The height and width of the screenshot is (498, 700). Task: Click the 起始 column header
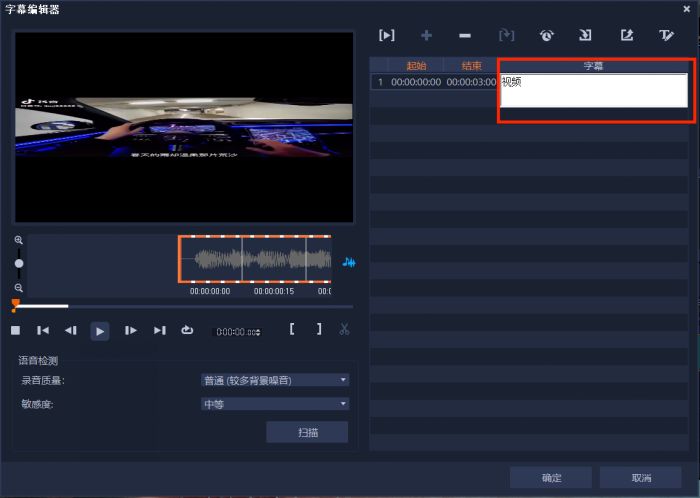416,66
